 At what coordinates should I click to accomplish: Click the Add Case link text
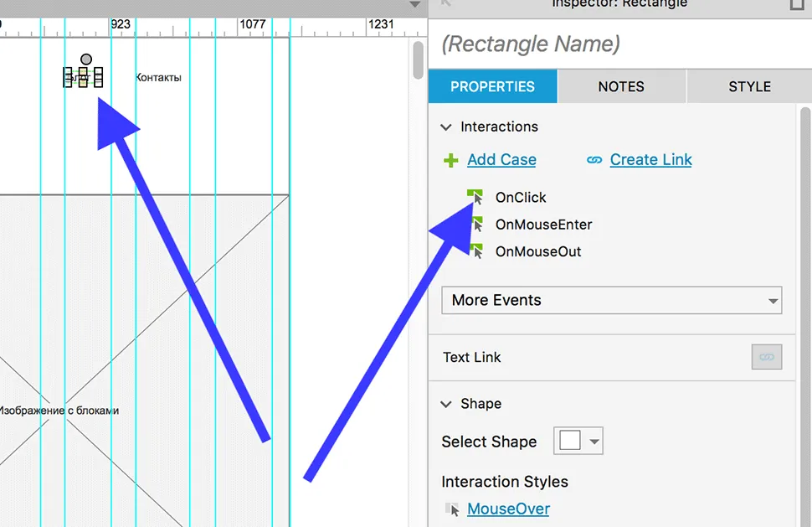click(x=501, y=160)
